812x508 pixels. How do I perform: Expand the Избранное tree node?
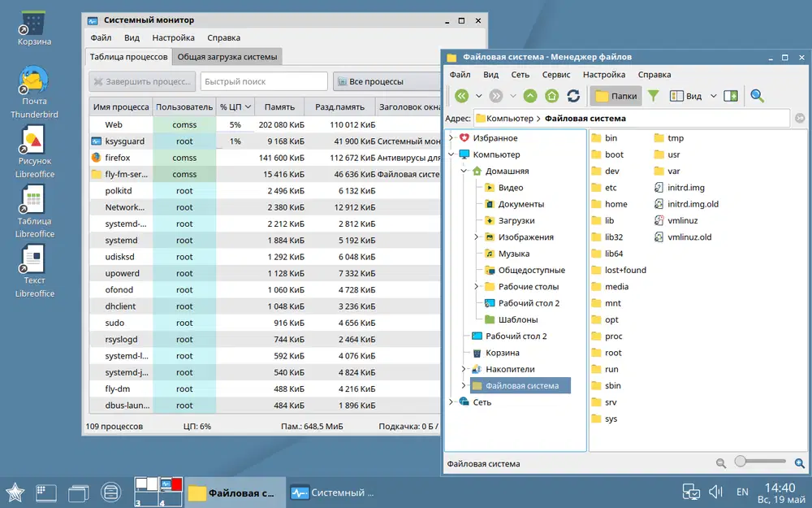451,138
